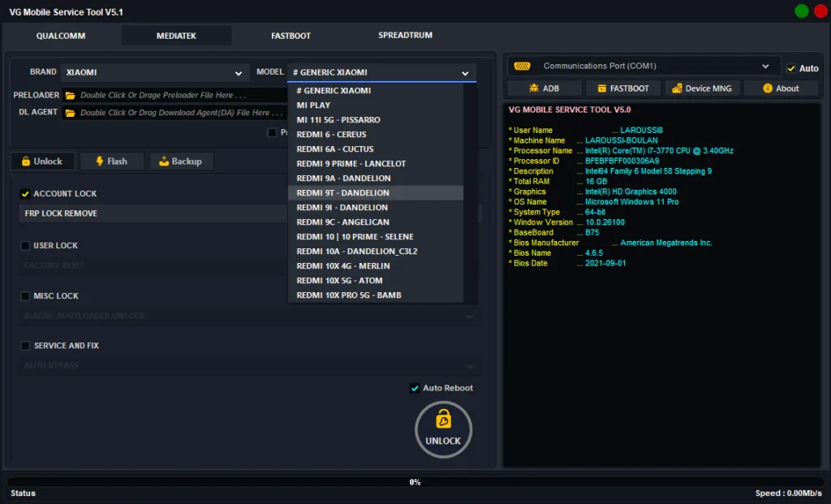
Task: Click the keyboard port icon beside Communications Port
Action: [522, 67]
